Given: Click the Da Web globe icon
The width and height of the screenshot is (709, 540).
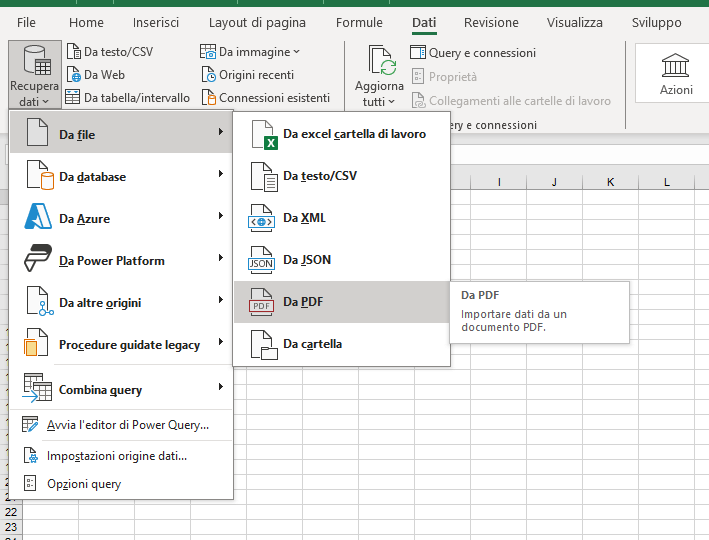Looking at the screenshot, I should 74,75.
